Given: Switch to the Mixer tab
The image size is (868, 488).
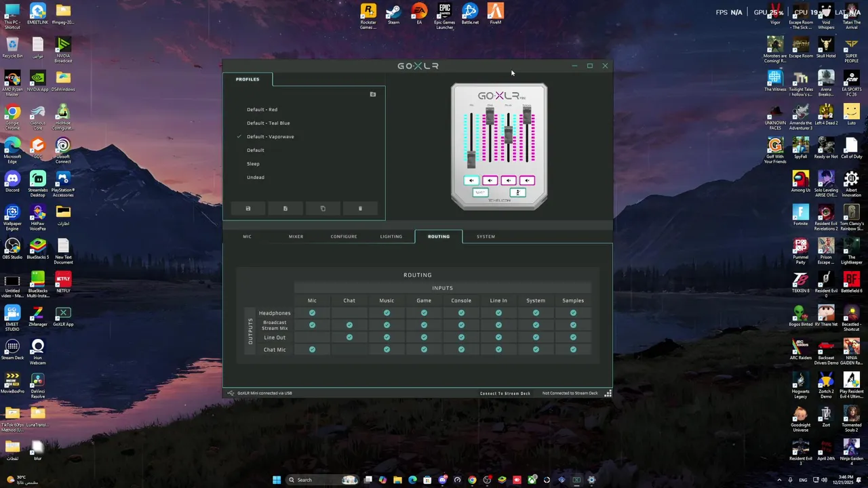Looking at the screenshot, I should pyautogui.click(x=296, y=237).
